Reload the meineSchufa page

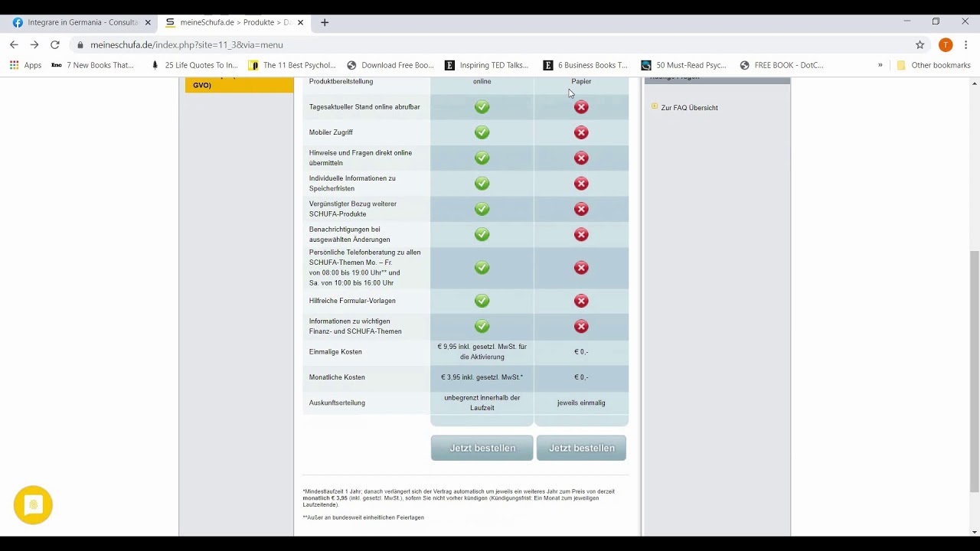55,45
